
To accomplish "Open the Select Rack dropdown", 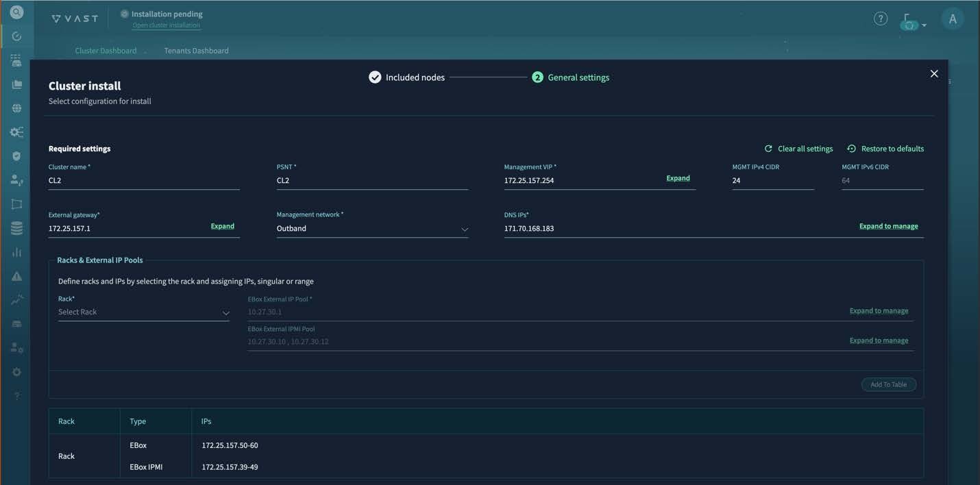I will coord(143,312).
